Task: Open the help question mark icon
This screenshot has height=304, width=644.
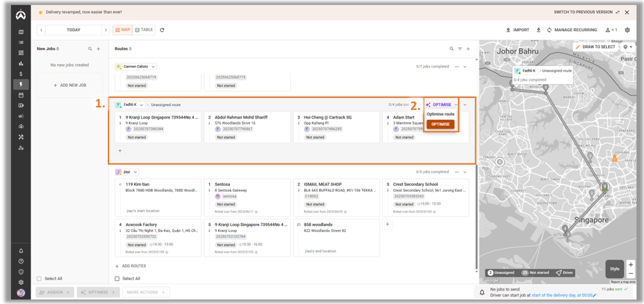Action: click(21, 261)
